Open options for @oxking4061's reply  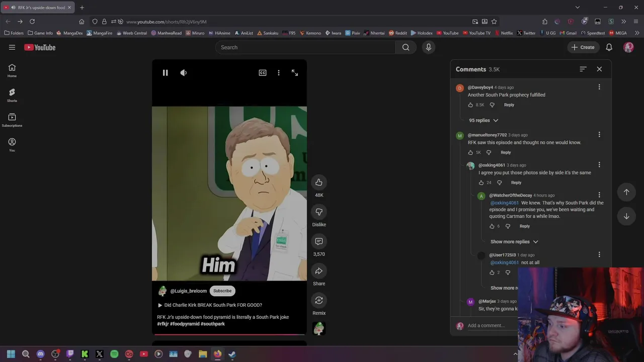coord(599,165)
